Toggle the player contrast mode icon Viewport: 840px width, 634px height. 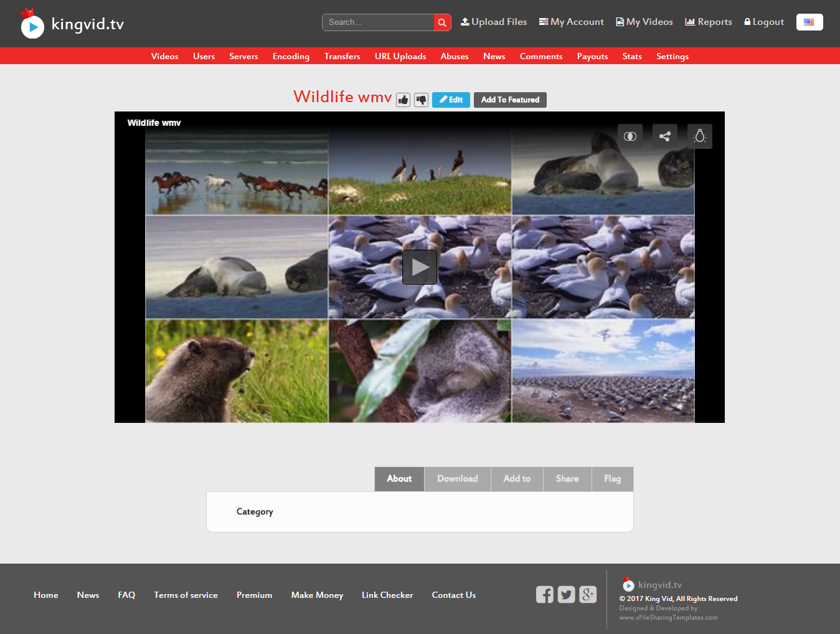[x=630, y=136]
